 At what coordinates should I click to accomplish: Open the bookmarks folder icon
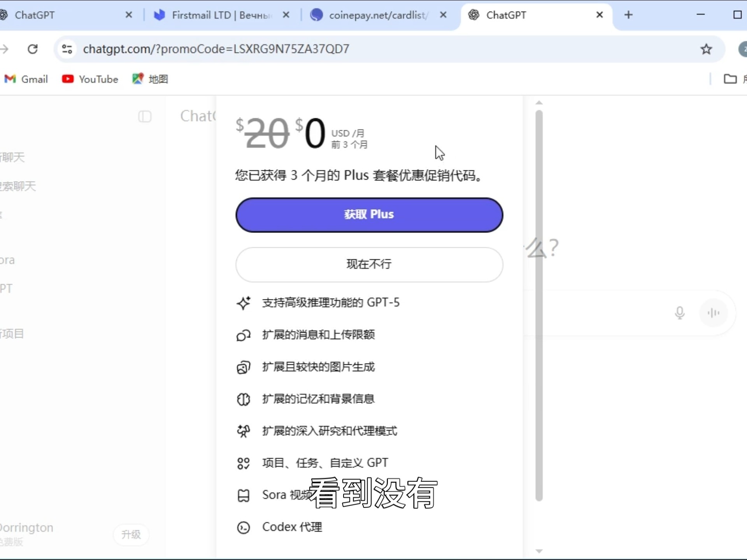(730, 79)
